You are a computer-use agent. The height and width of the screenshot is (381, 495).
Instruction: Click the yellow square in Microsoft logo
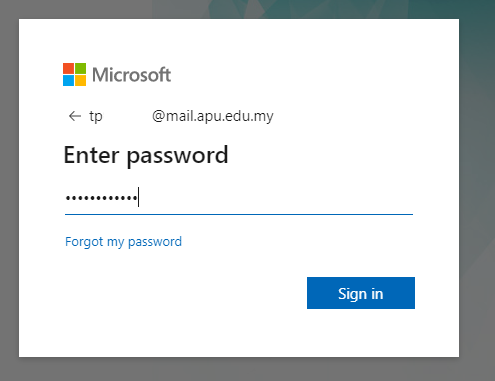80,80
